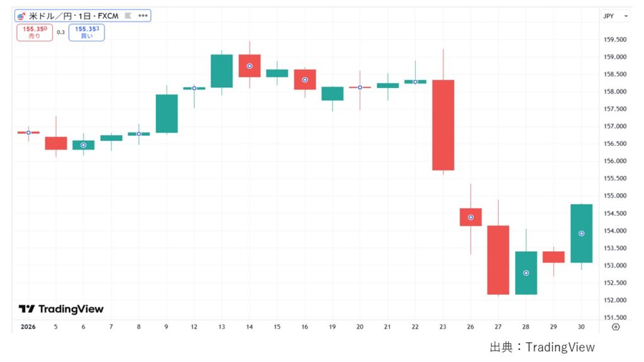Image resolution: width=644 pixels, height=362 pixels.
Task: Expand the JPY currency dropdown
Action: coord(616,16)
